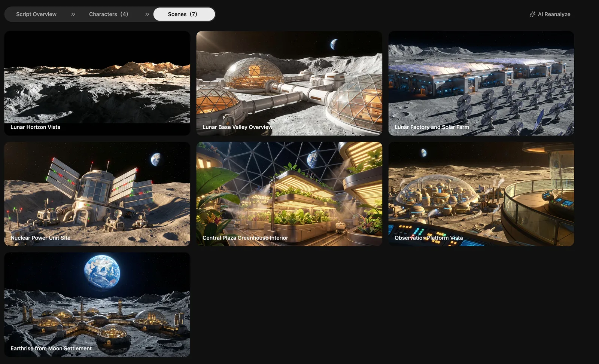599x364 pixels.
Task: View the Central Plaza Greenhouse Interior image
Action: point(289,188)
